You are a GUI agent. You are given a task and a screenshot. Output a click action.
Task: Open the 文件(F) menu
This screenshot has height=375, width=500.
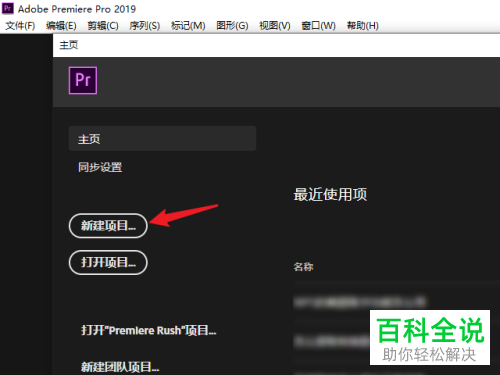pyautogui.click(x=20, y=26)
